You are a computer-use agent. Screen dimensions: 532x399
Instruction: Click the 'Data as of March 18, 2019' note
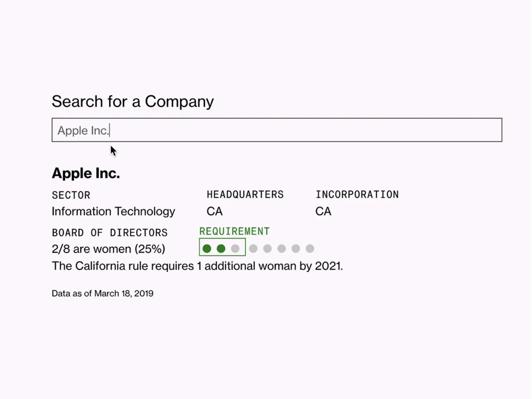coord(103,294)
